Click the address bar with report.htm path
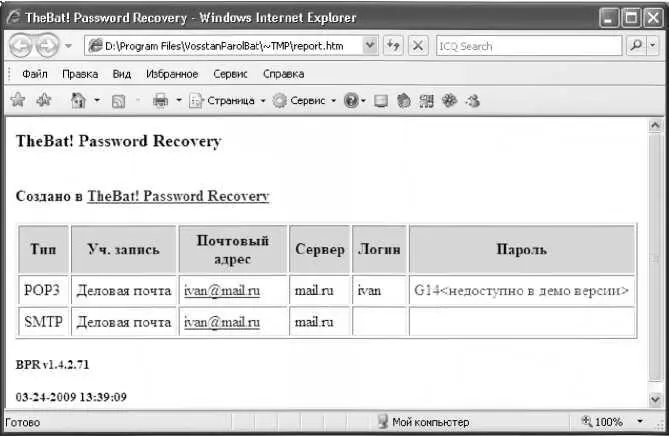Screen dimensions: 669x436 point(224,46)
